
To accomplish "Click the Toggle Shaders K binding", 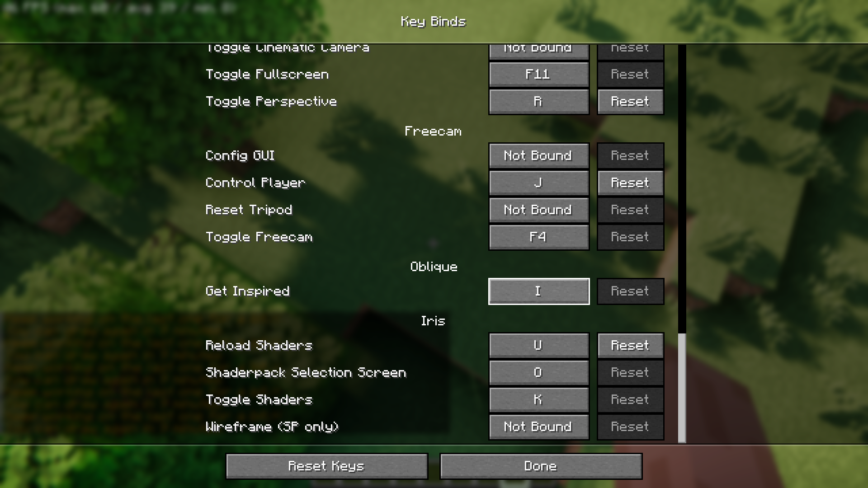I will tap(538, 399).
